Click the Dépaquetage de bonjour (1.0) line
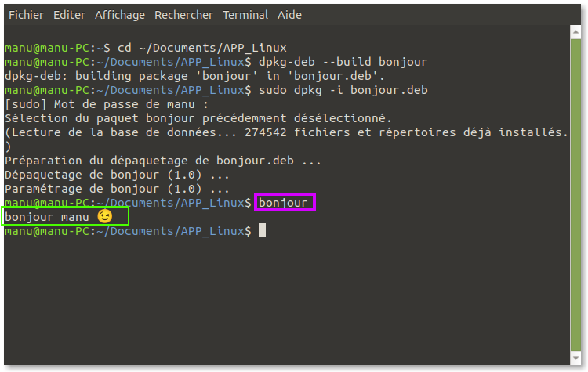This screenshot has height=372, width=588. 117,175
